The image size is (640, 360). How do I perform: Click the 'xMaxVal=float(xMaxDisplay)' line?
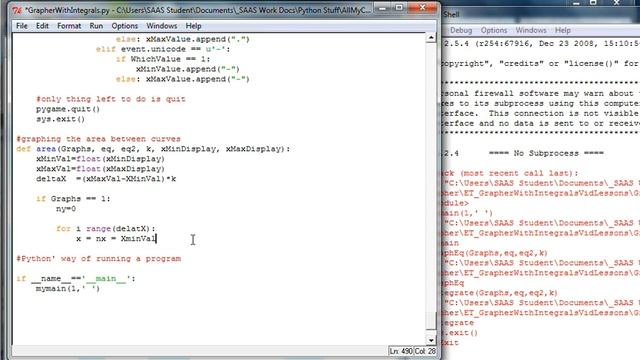[100, 169]
